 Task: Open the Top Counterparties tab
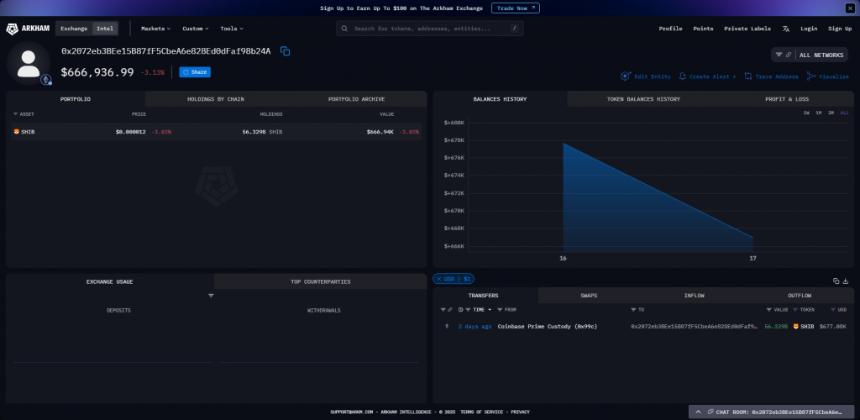320,281
